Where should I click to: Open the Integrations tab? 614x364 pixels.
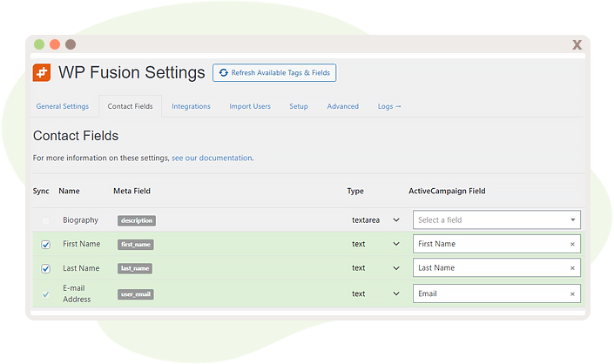[x=191, y=106]
